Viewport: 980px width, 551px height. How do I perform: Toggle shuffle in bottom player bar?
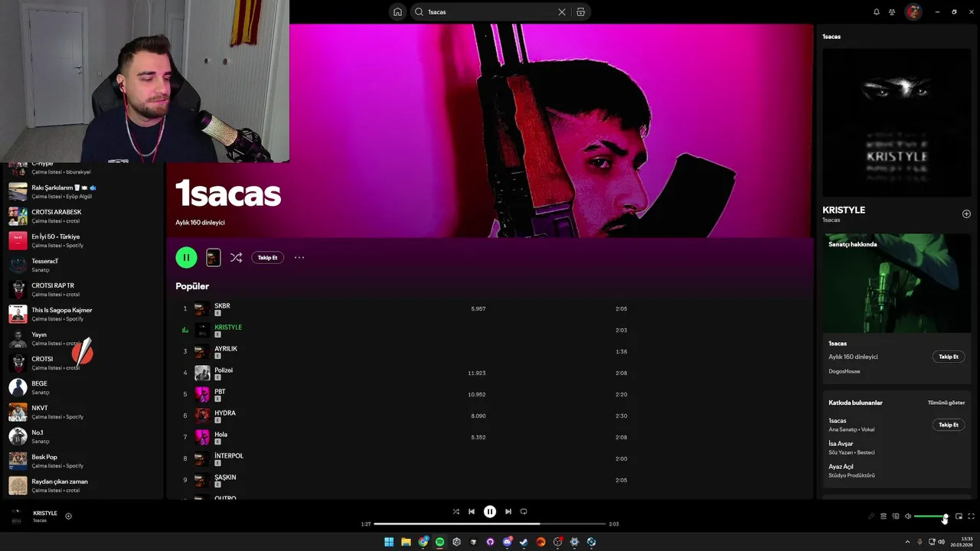click(456, 511)
